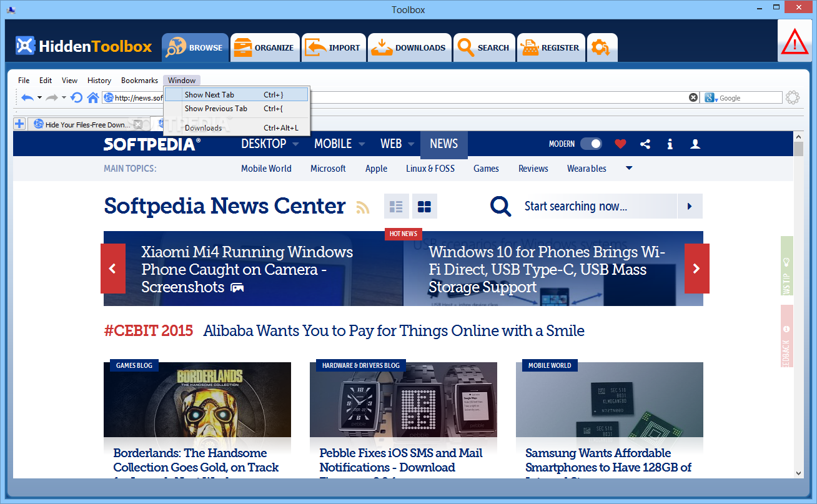Go back with the blue arrow
This screenshot has width=817, height=504.
27,97
